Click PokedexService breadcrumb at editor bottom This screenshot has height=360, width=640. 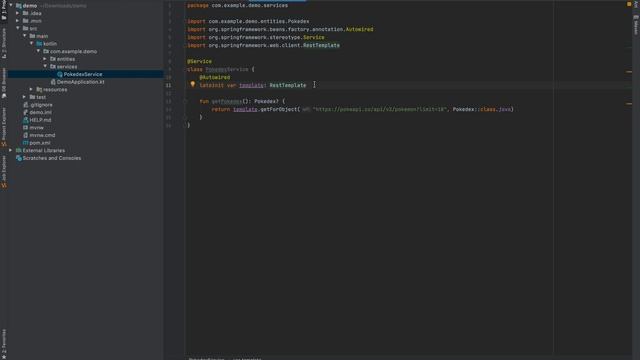pyautogui.click(x=206, y=358)
